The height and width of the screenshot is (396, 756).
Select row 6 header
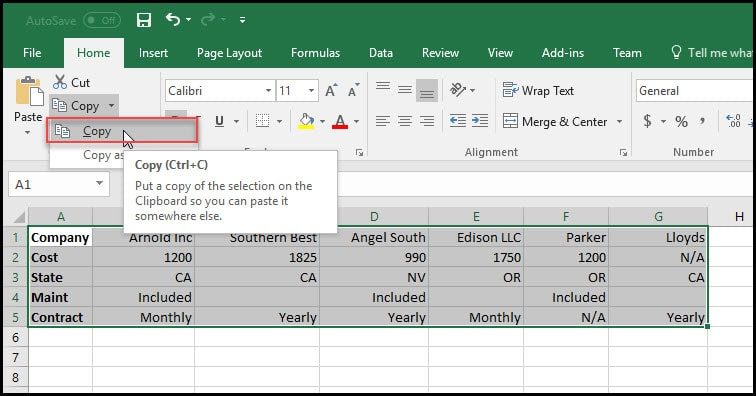point(15,337)
